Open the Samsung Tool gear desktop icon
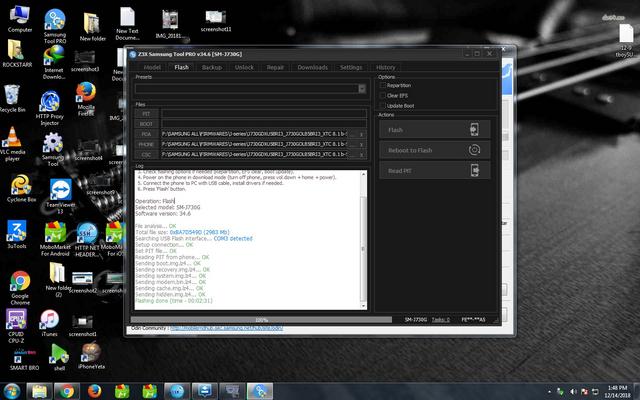 coord(53,149)
